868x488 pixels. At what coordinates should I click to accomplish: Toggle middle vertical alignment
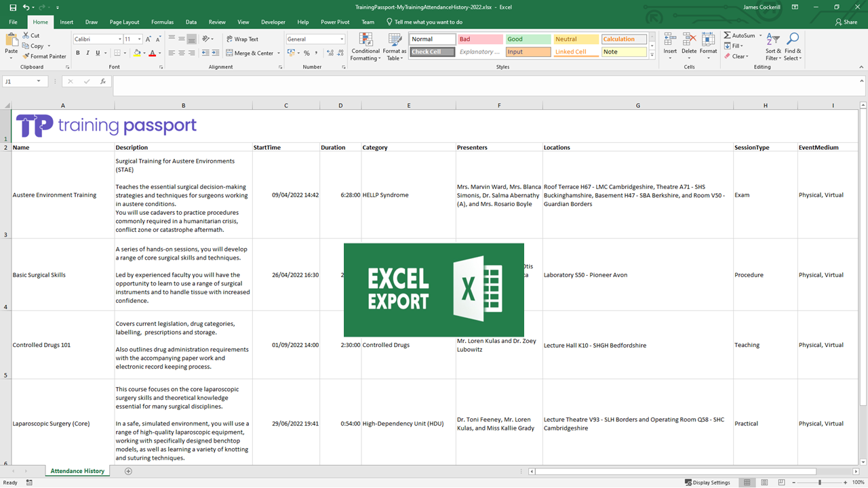182,39
